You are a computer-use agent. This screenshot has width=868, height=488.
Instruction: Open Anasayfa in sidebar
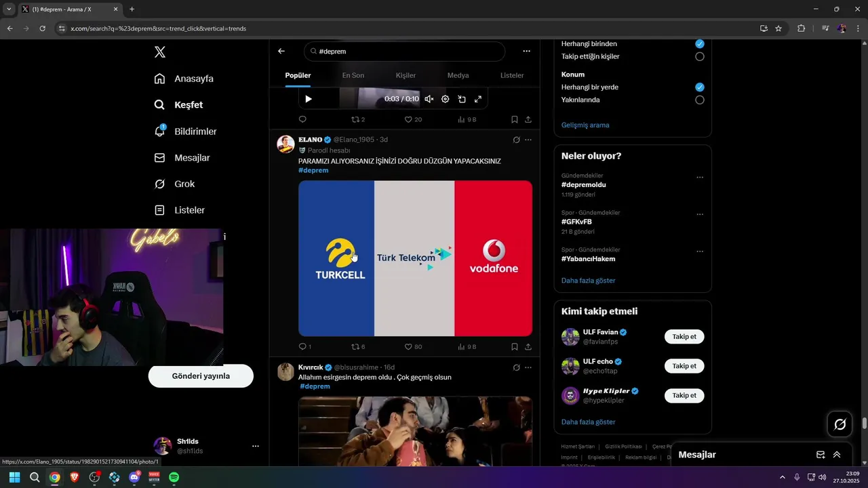(184, 79)
